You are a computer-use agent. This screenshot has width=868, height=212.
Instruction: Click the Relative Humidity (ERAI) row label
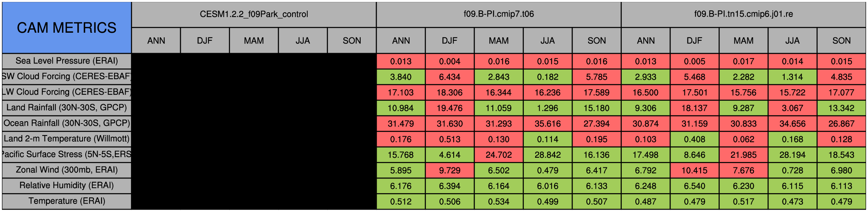click(67, 186)
